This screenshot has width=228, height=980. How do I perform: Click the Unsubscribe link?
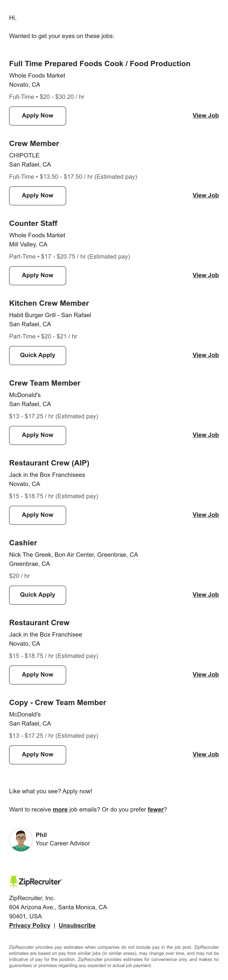(x=77, y=926)
